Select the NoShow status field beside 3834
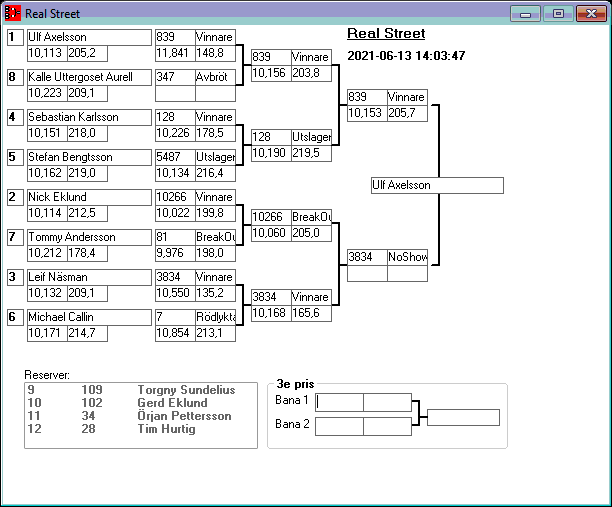 pos(407,257)
